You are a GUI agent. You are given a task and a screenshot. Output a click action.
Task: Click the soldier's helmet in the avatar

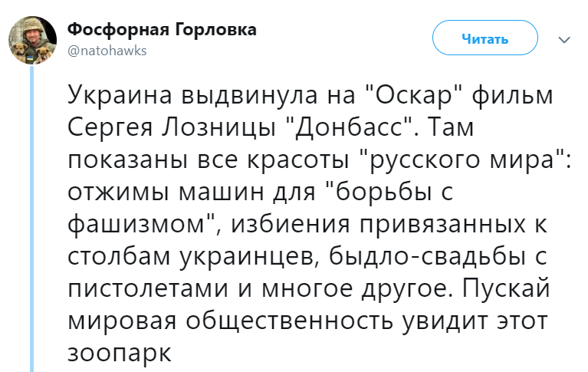pos(33,25)
